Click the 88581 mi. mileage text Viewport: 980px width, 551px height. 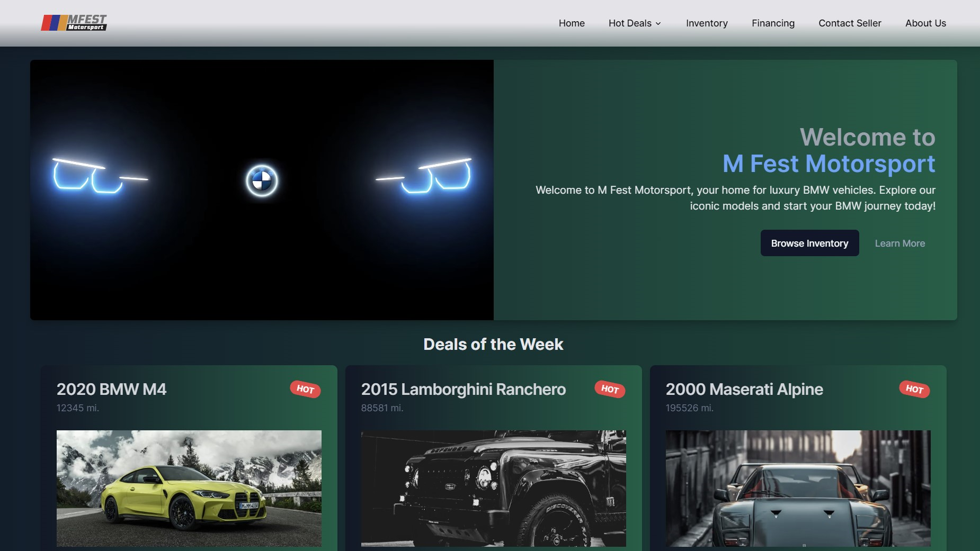click(382, 408)
